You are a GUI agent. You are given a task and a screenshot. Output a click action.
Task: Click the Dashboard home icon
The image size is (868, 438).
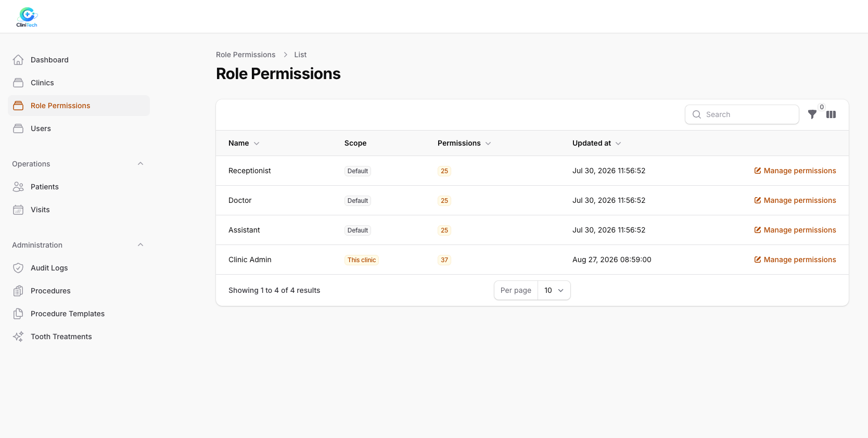pyautogui.click(x=18, y=60)
